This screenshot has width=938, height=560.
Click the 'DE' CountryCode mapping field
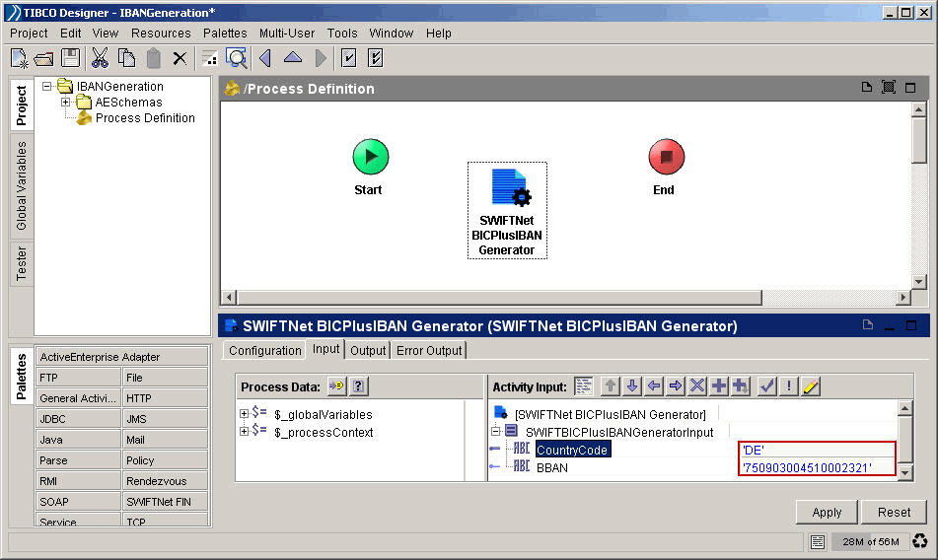click(817, 450)
